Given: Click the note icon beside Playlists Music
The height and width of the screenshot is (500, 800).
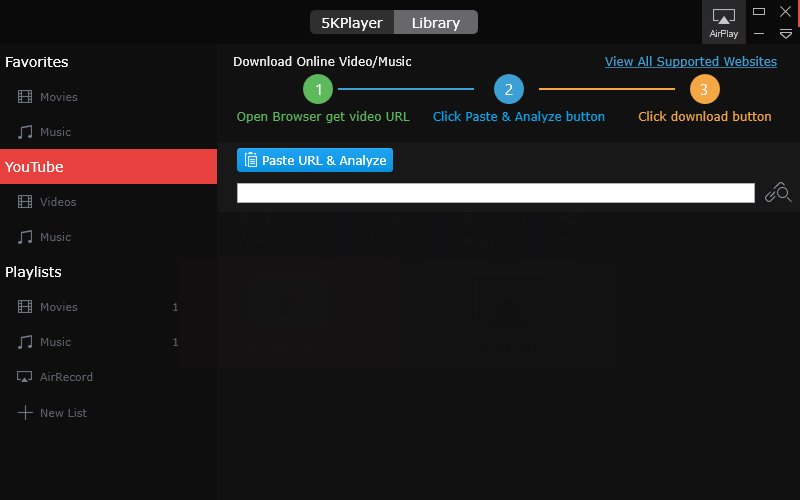Looking at the screenshot, I should [x=25, y=342].
